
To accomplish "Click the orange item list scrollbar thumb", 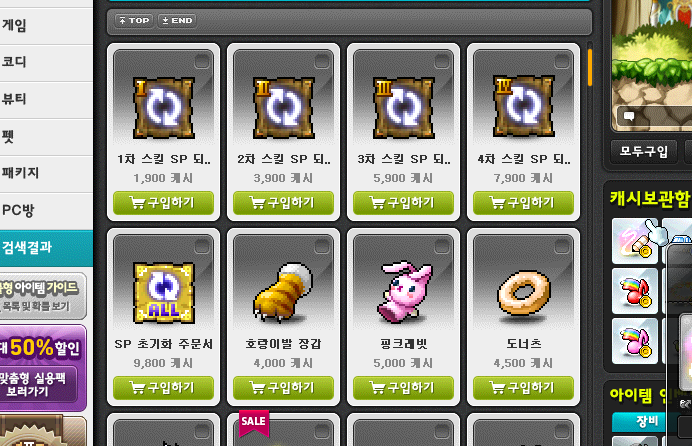I will click(x=590, y=67).
